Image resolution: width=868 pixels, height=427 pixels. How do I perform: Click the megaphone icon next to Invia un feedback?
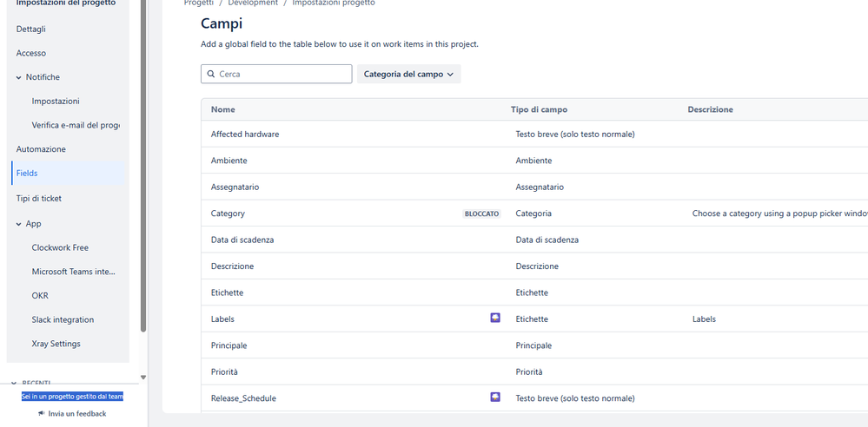click(42, 414)
